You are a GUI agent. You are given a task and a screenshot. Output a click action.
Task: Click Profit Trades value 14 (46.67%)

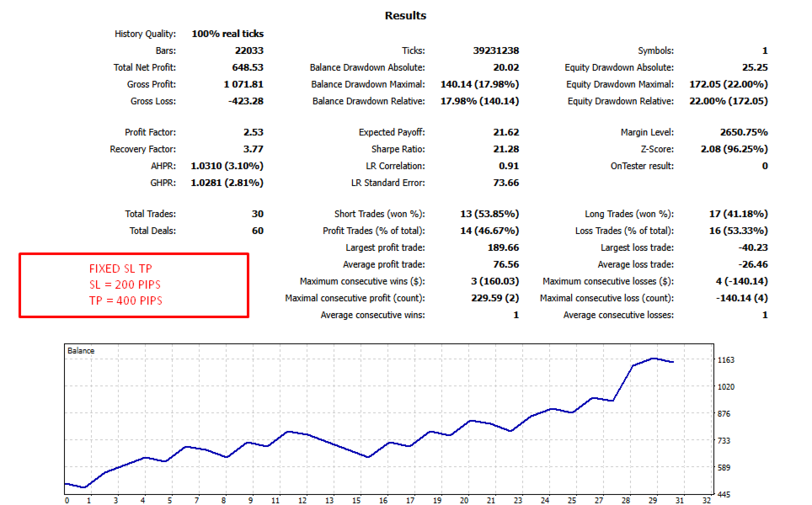pyautogui.click(x=489, y=231)
